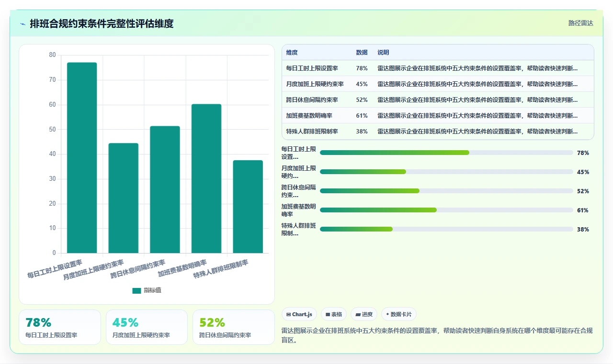Click the 61% value in the table

click(362, 115)
